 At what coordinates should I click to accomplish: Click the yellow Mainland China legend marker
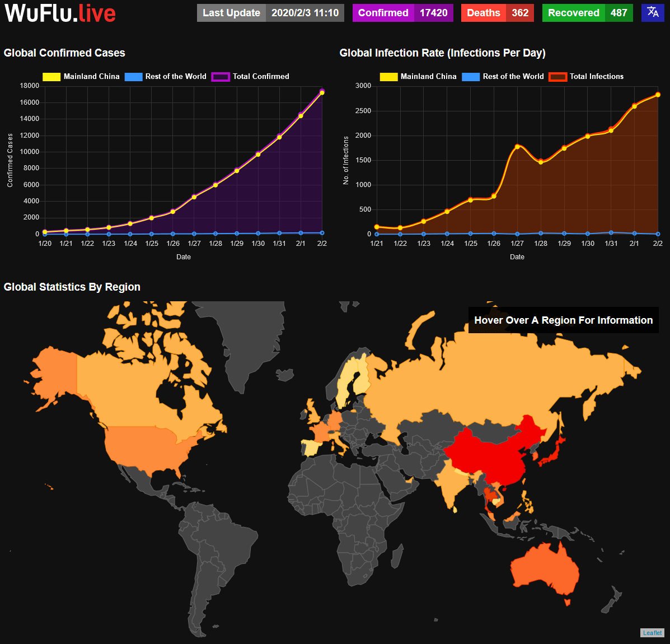point(51,77)
